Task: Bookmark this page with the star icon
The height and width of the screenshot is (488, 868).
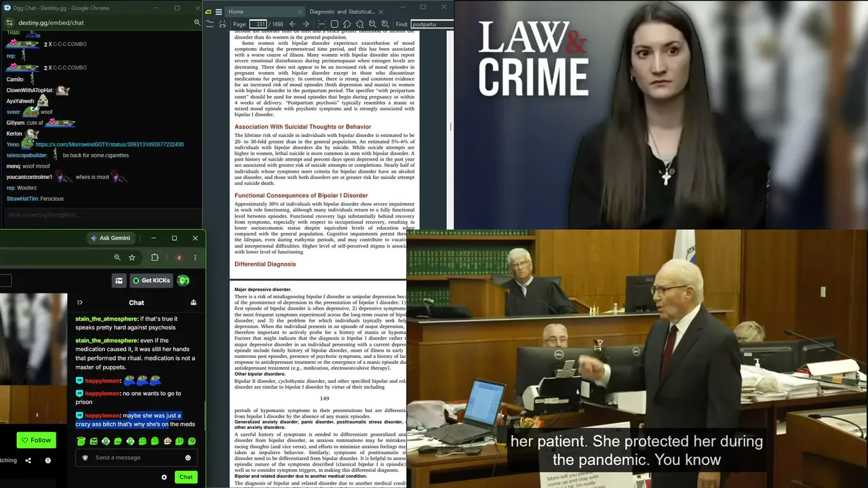Action: (x=132, y=258)
